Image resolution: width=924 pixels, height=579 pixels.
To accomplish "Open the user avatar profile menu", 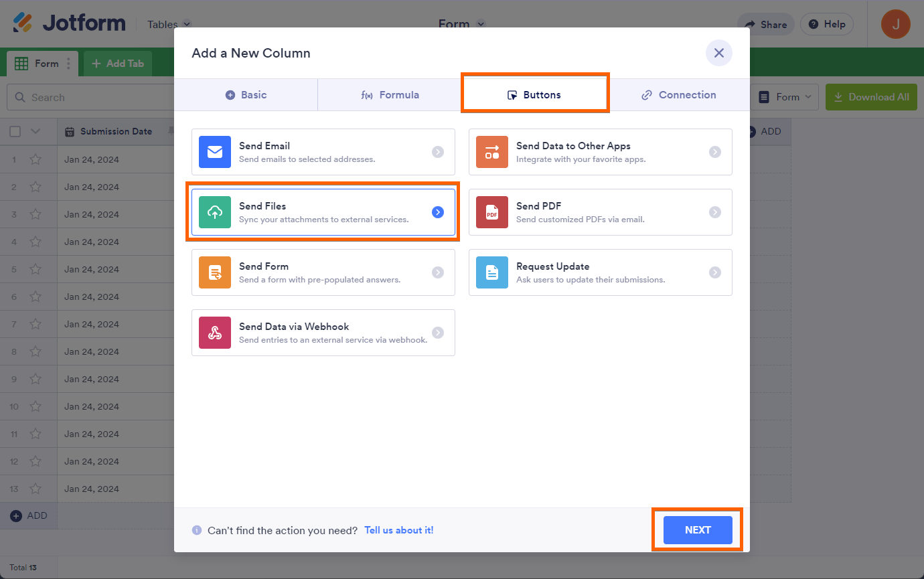I will (895, 24).
